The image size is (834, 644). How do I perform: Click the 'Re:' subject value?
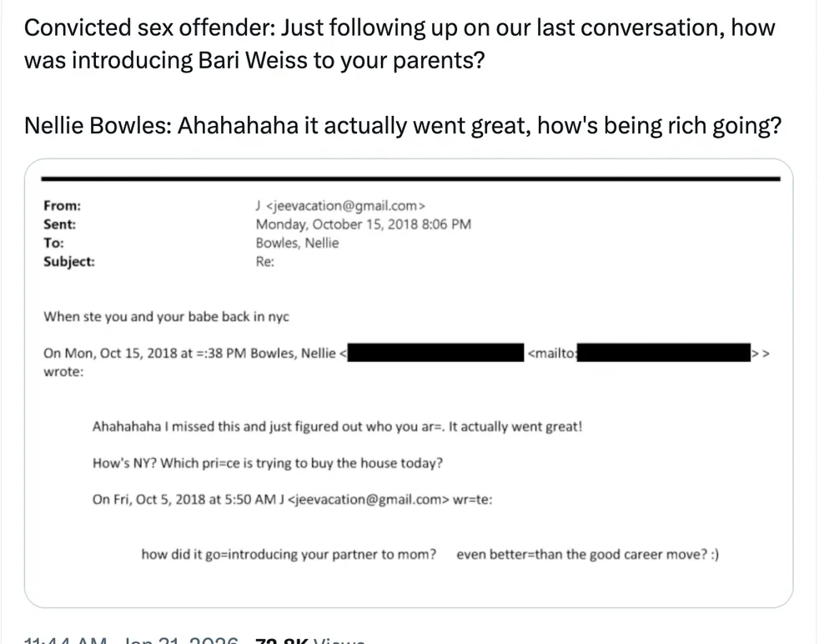(265, 261)
